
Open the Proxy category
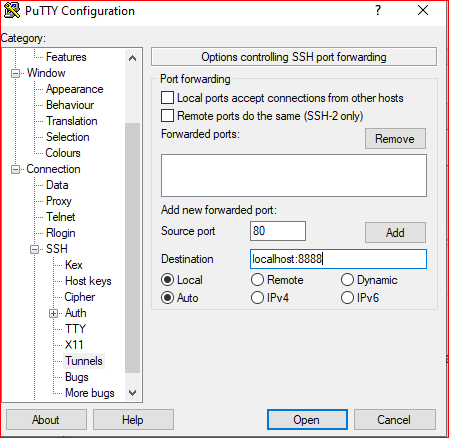59,201
